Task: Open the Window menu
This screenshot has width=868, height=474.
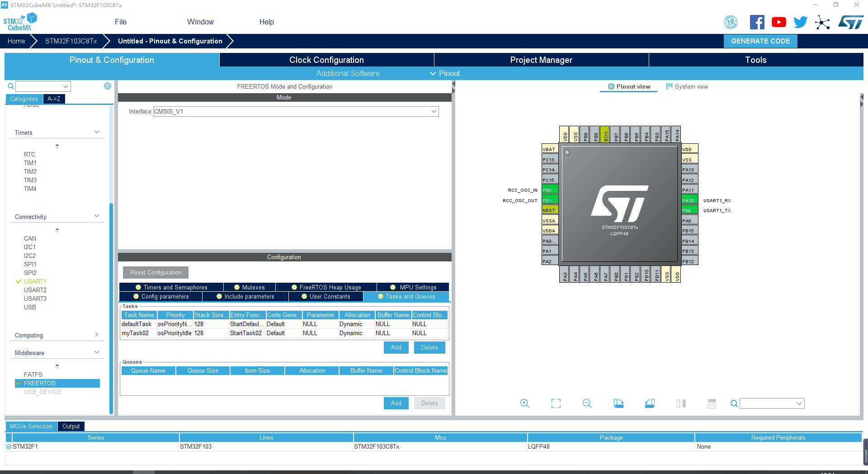Action: pyautogui.click(x=200, y=22)
